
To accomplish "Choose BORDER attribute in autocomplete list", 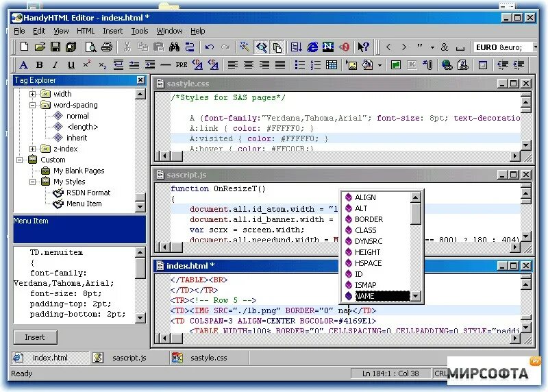I will [369, 219].
